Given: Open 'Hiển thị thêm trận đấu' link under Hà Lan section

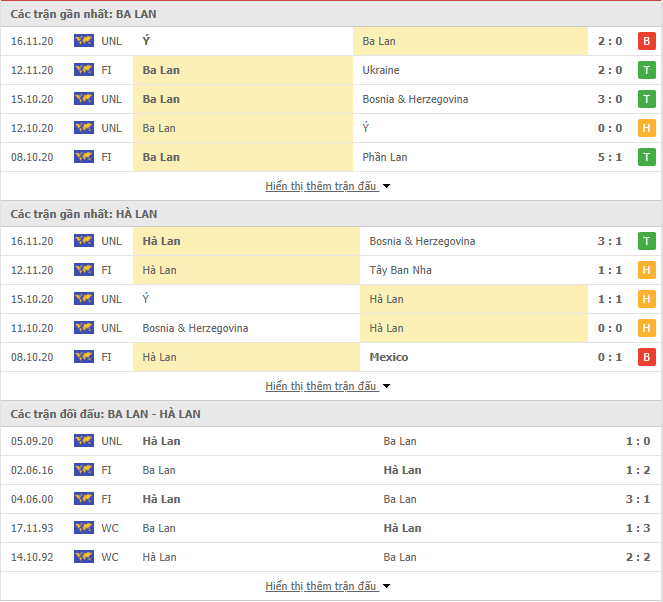Looking at the screenshot, I should (x=321, y=386).
